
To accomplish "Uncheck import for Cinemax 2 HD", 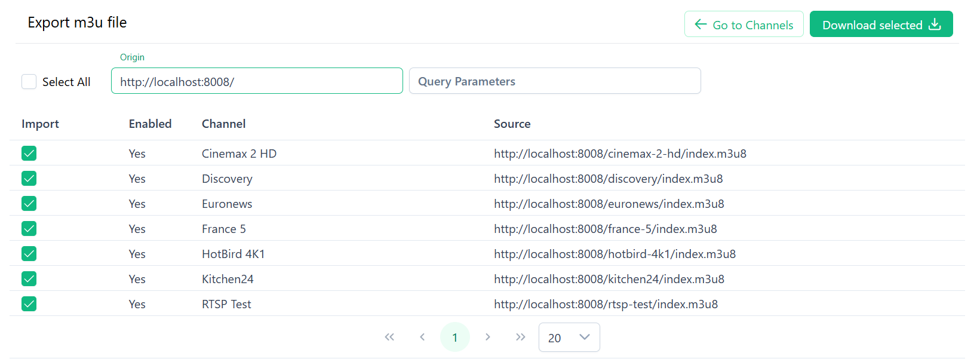I will 29,154.
